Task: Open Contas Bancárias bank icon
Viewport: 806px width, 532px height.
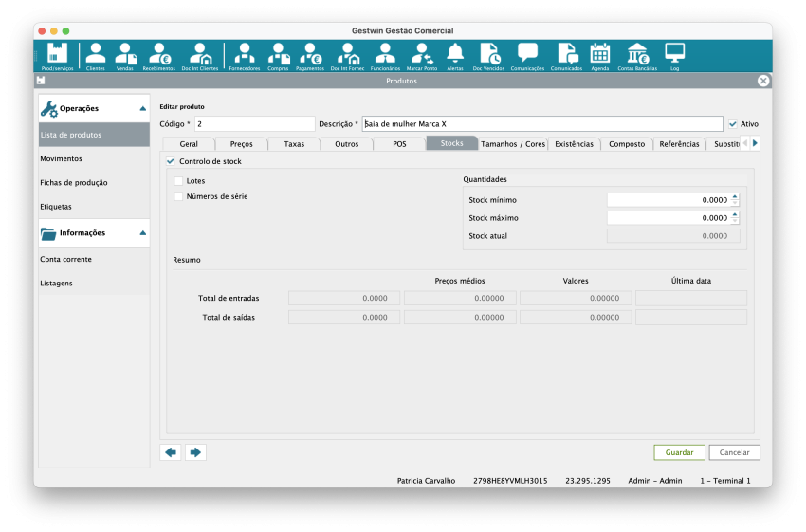Action: [638, 55]
